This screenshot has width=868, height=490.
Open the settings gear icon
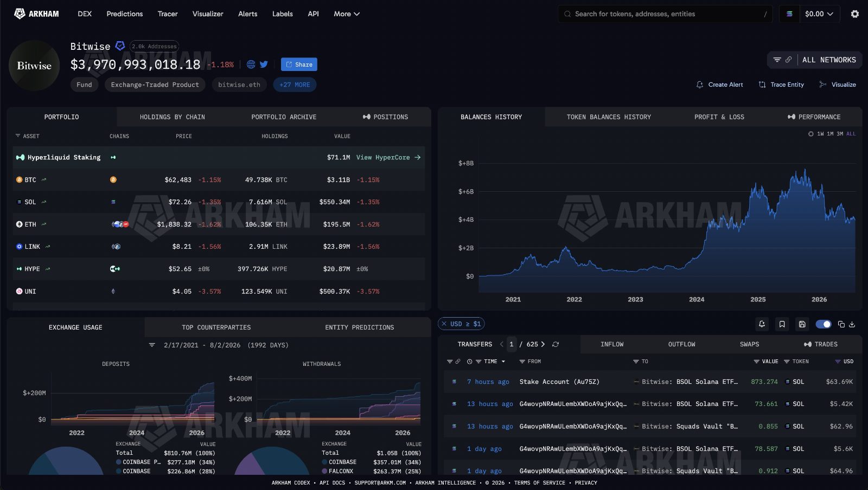855,14
